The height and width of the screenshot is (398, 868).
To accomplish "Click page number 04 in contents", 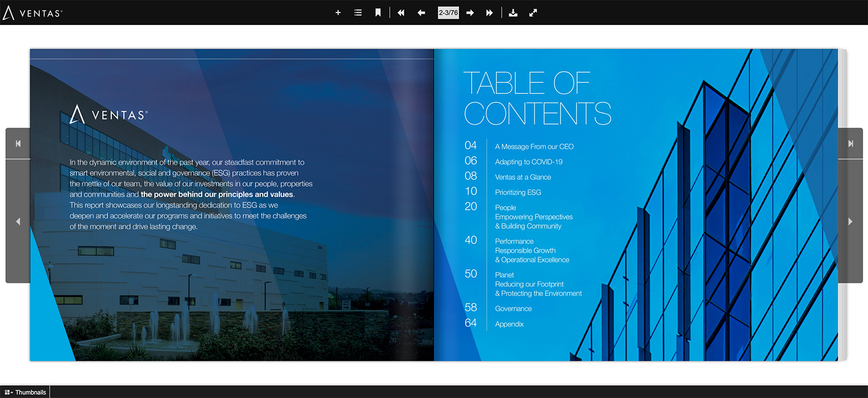I will tap(471, 145).
